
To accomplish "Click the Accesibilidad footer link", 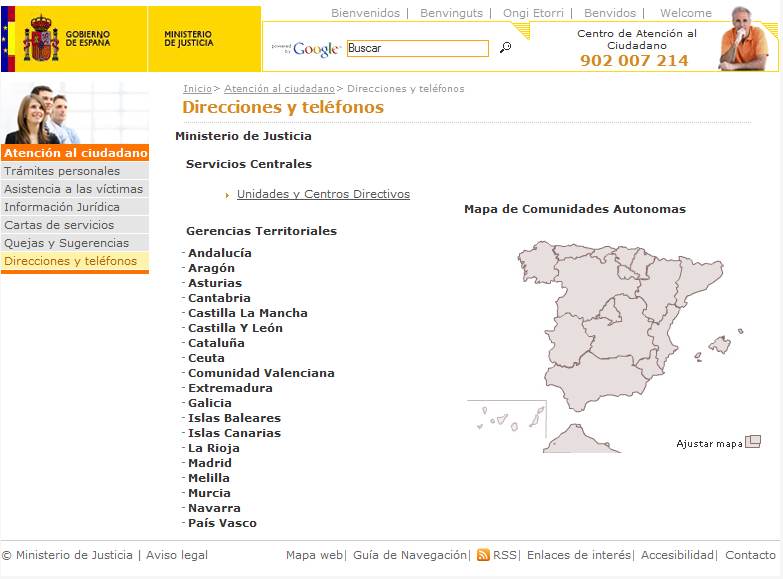I will tap(677, 555).
